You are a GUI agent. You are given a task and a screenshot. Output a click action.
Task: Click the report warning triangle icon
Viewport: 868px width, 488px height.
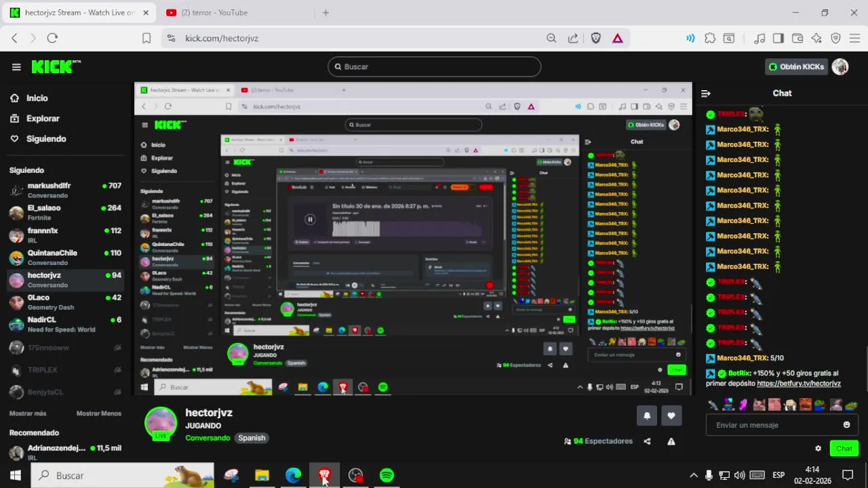671,441
